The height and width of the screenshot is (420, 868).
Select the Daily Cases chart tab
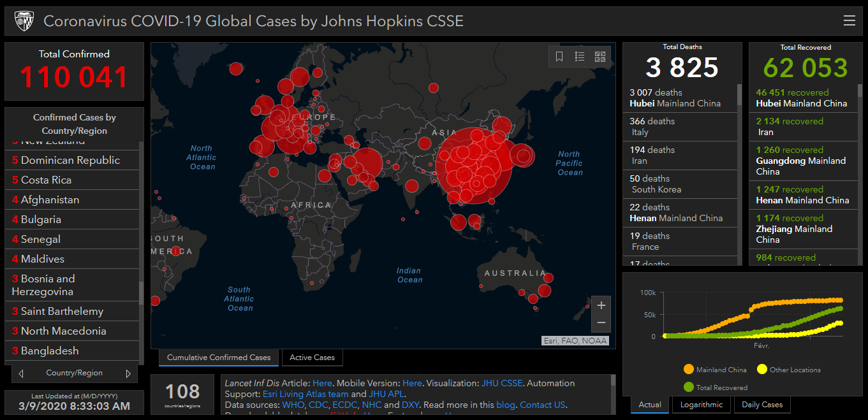click(763, 405)
